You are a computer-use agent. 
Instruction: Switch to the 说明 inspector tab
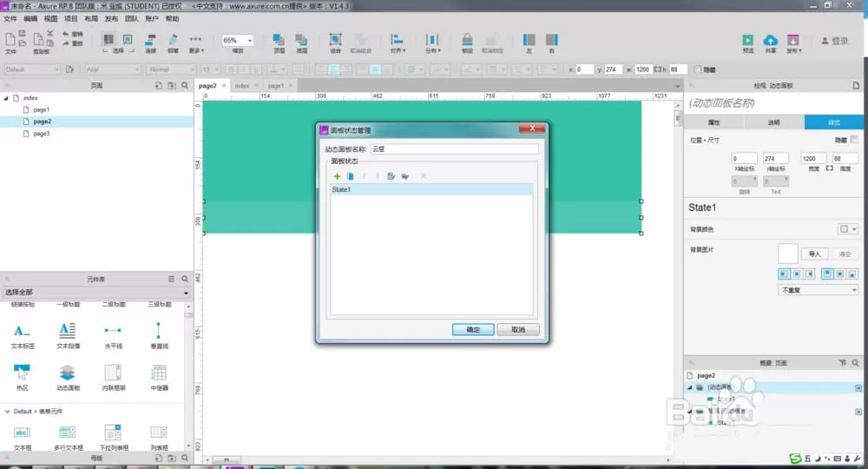774,122
